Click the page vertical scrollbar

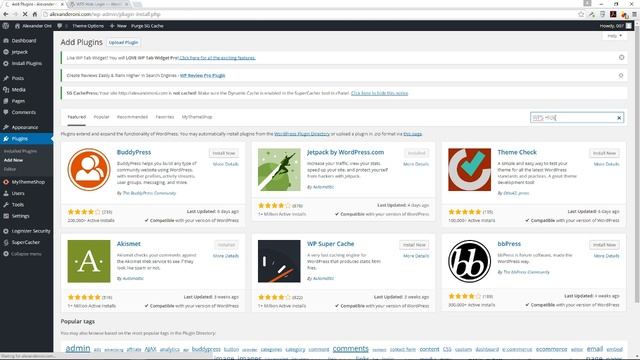637,163
